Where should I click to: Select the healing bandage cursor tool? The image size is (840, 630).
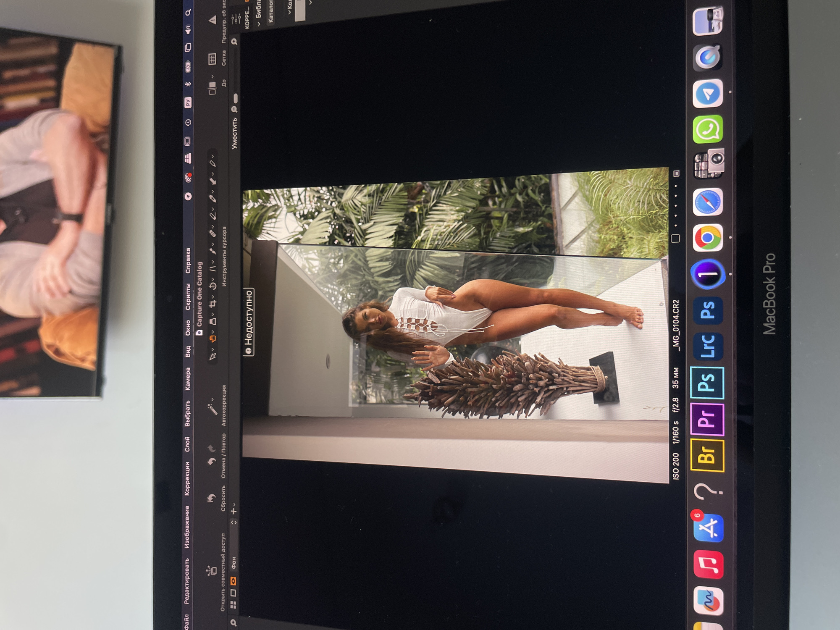213,233
